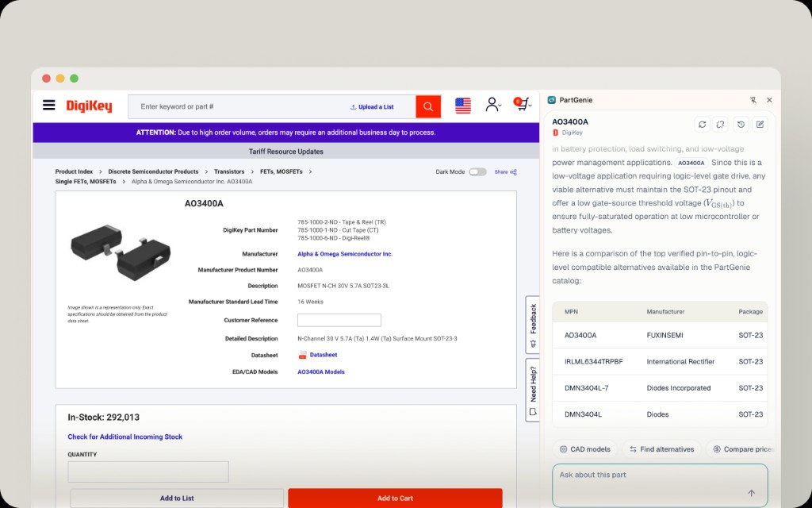Viewport: 812px width, 508px height.
Task: Click the send arrow in chat box
Action: click(x=752, y=493)
